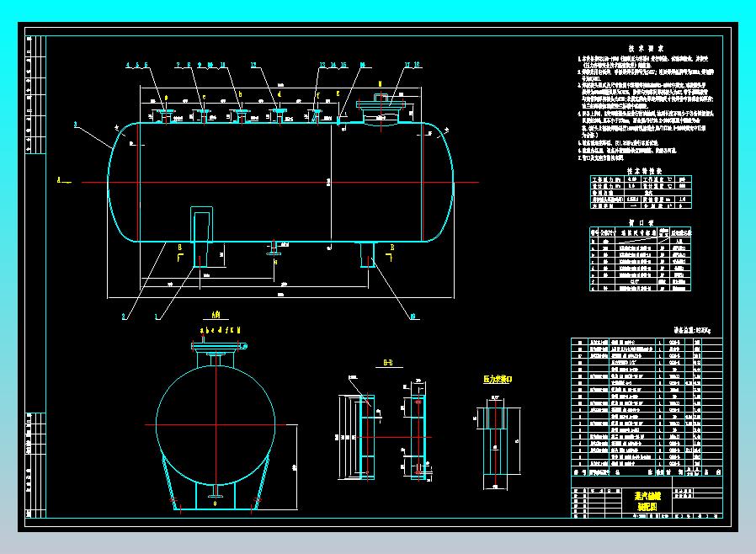Select the 技术特性表 table title

click(644, 171)
